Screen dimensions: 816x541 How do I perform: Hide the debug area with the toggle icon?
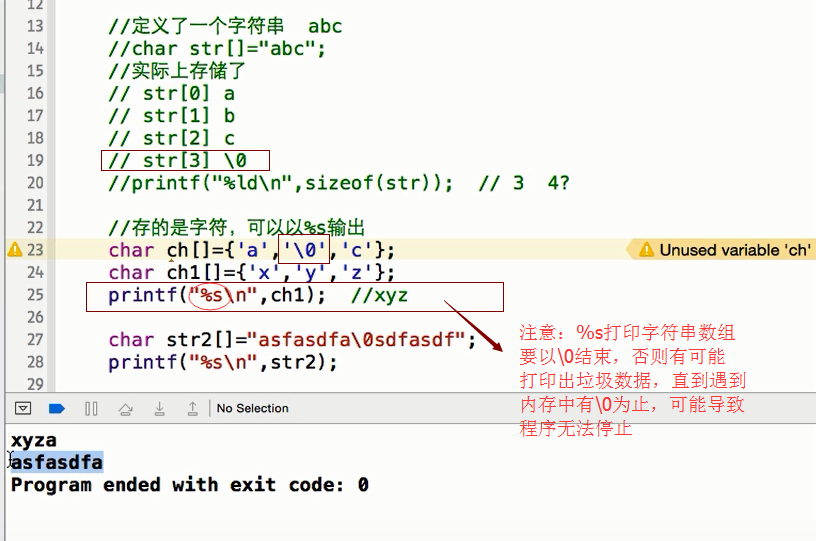pos(23,408)
